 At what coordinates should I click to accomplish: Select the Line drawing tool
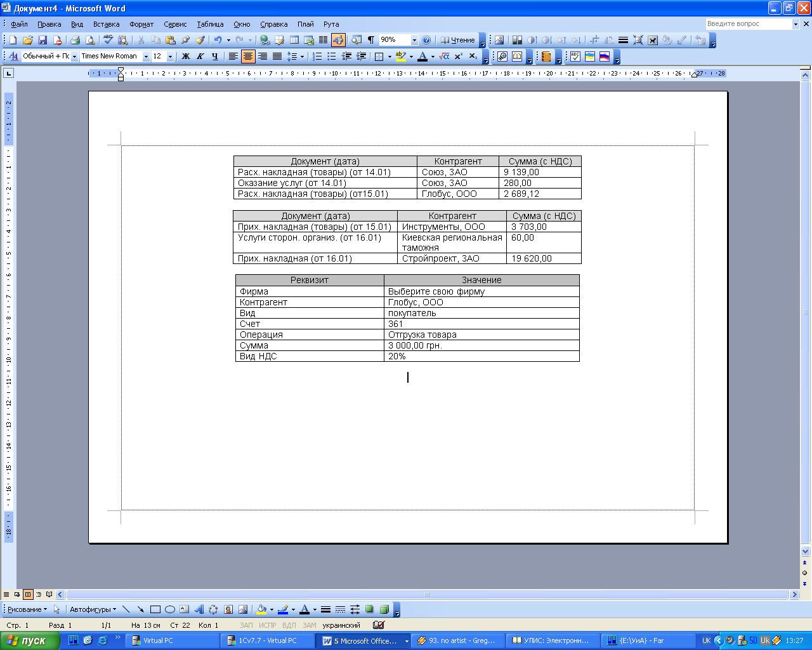click(126, 609)
